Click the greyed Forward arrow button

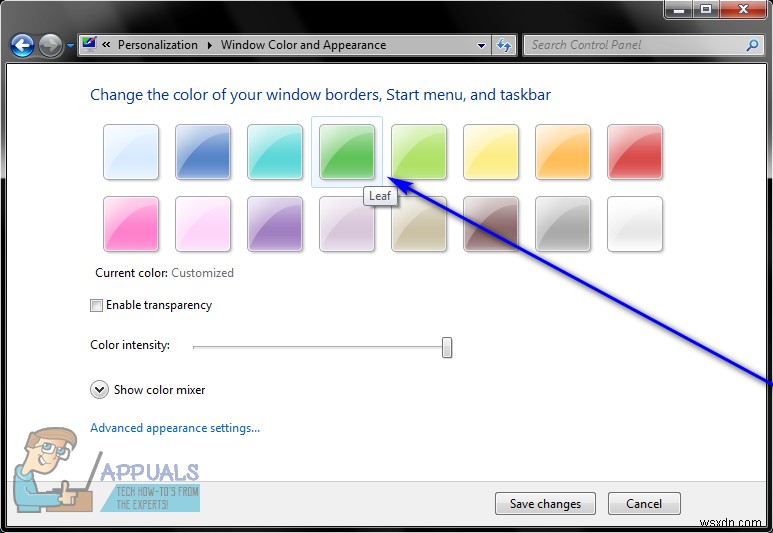[x=50, y=46]
